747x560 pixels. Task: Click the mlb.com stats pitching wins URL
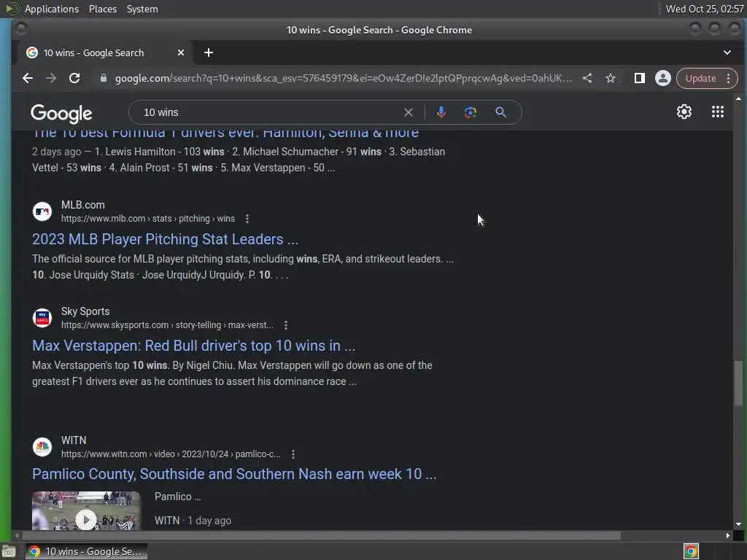point(147,219)
